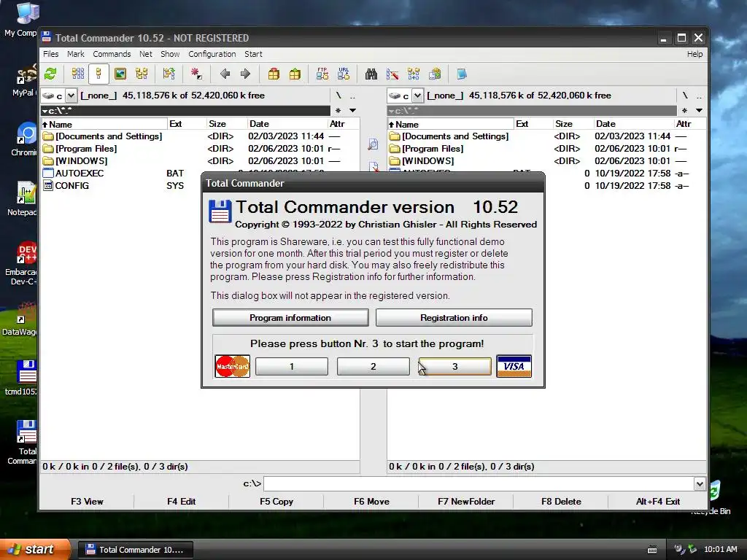The width and height of the screenshot is (747, 560).
Task: Open right panel directory history arrow
Action: [x=699, y=111]
